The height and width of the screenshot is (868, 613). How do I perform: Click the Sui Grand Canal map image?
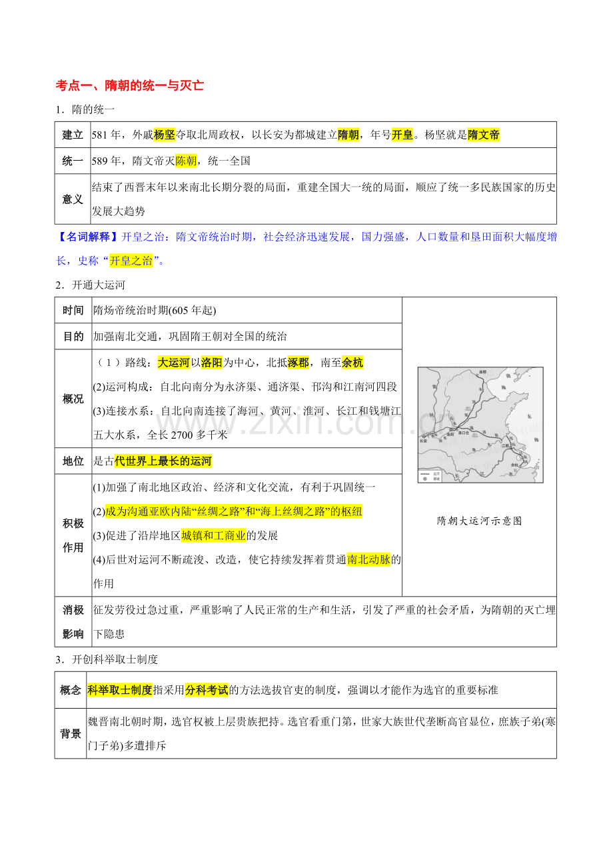point(480,425)
